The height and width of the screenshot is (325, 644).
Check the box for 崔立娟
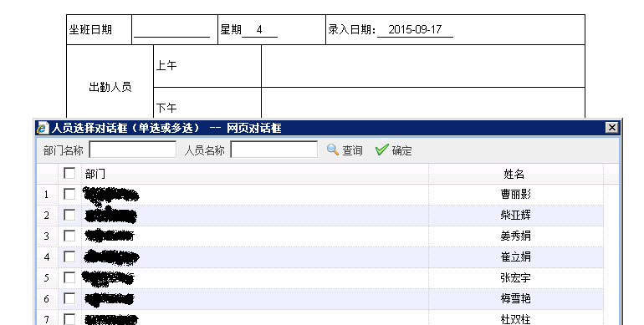coord(69,256)
